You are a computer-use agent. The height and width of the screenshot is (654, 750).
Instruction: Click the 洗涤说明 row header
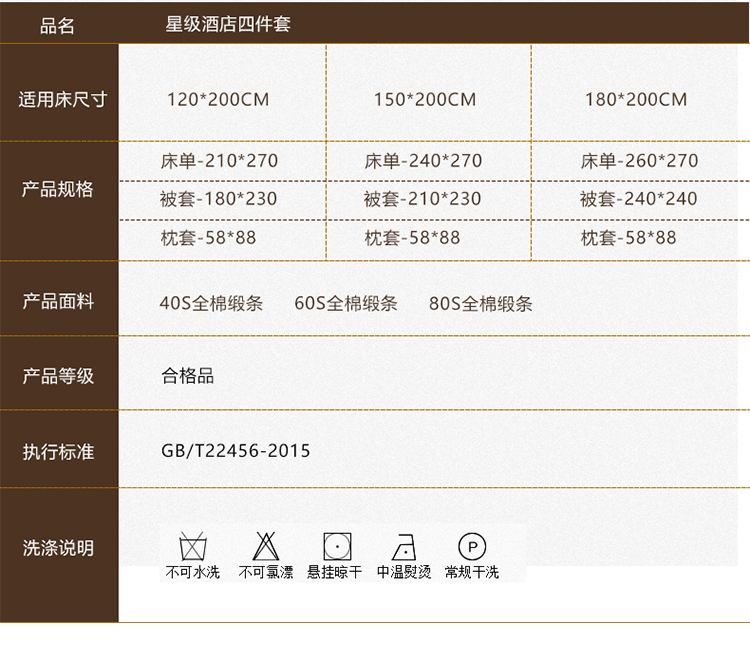pyautogui.click(x=58, y=548)
